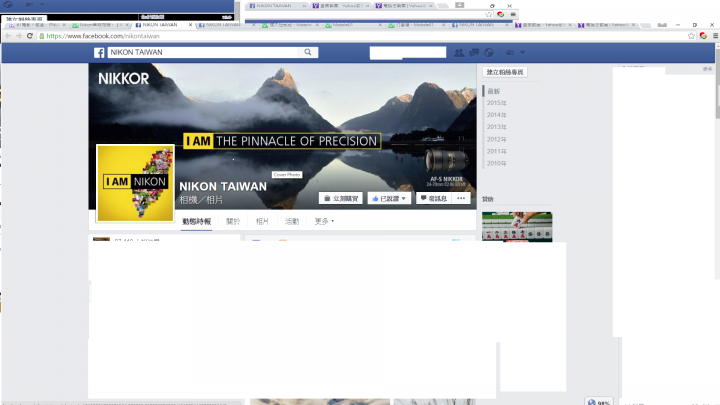The image size is (720, 405).
Task: Bookmark page with the star icon
Action: click(x=691, y=36)
